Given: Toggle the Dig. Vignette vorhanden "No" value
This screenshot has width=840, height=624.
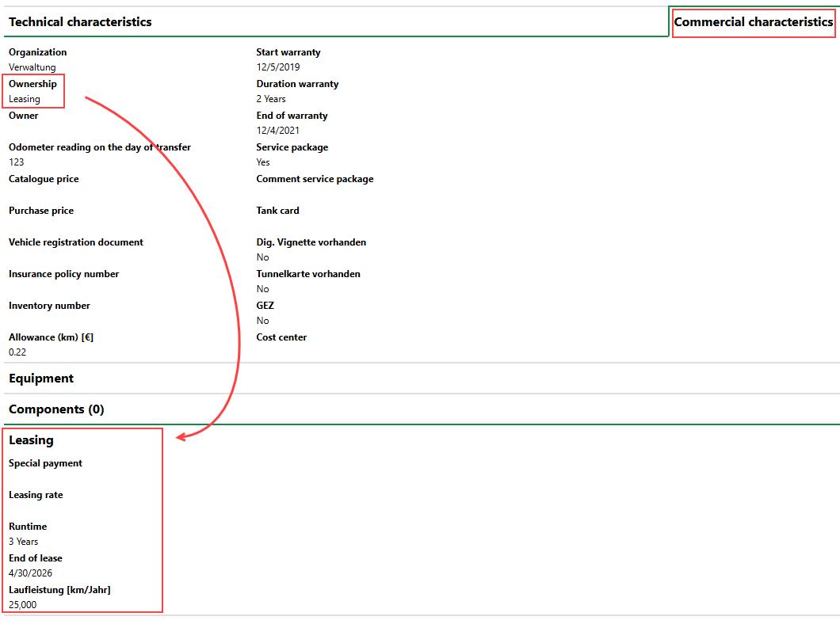Looking at the screenshot, I should pyautogui.click(x=262, y=257).
